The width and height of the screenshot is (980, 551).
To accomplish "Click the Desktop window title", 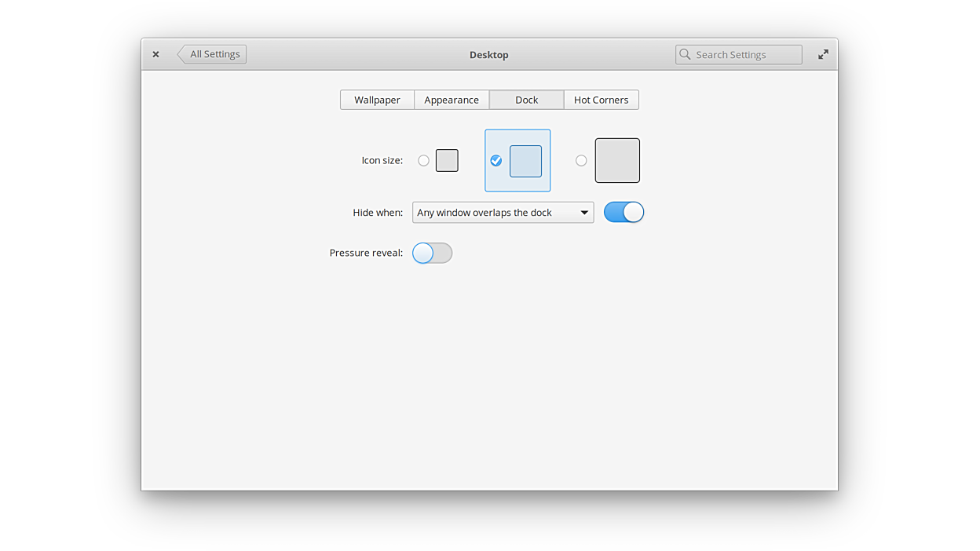I will click(488, 54).
